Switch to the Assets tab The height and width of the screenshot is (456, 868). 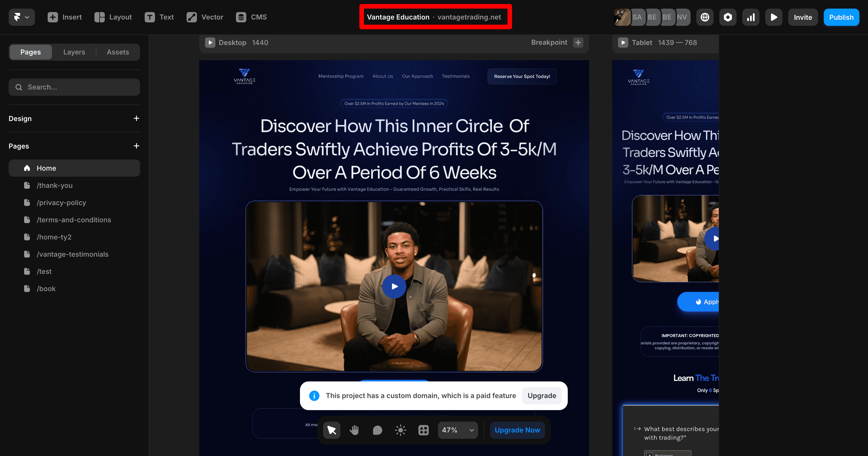(118, 52)
